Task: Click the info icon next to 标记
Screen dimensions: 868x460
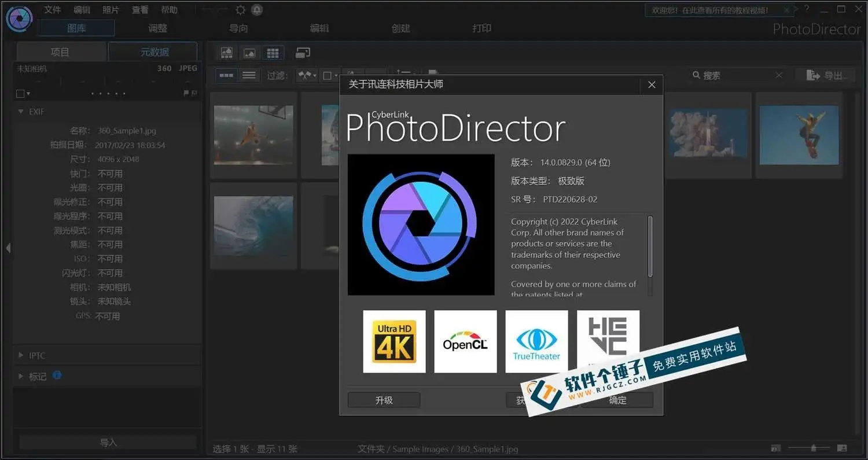Action: (x=56, y=376)
